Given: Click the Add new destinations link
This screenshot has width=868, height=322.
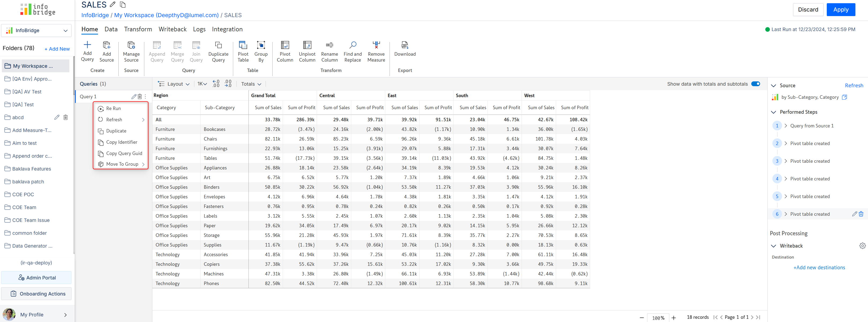Looking at the screenshot, I should pos(819,267).
